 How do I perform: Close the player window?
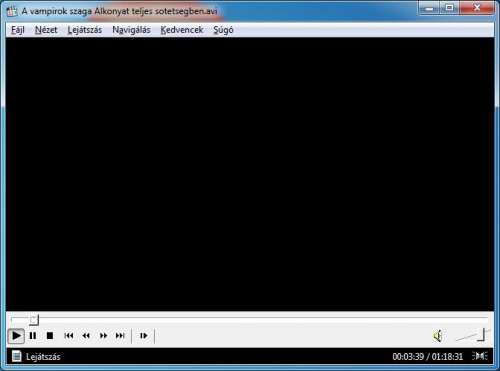point(477,8)
